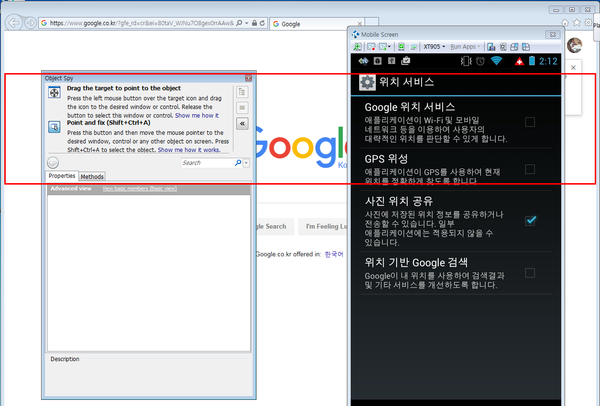
Task: Select the Google browser tab
Action: pyautogui.click(x=317, y=24)
